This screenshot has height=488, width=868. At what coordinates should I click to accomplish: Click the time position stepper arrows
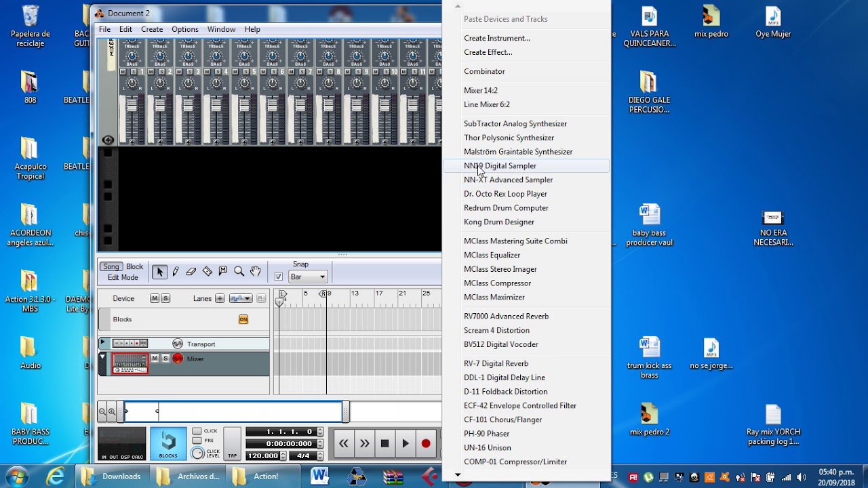click(x=320, y=444)
